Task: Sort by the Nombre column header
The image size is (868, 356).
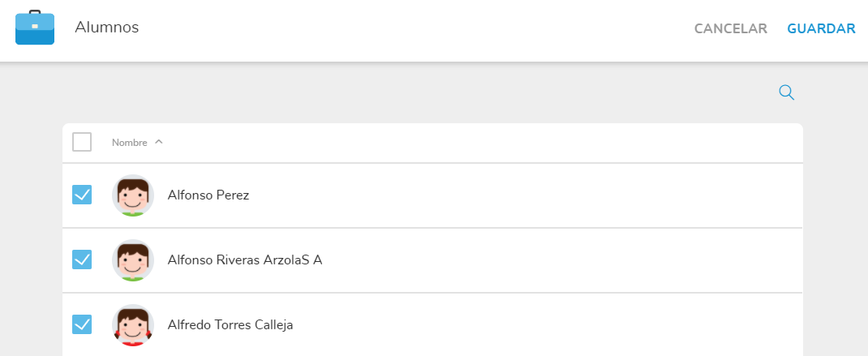Action: tap(130, 143)
